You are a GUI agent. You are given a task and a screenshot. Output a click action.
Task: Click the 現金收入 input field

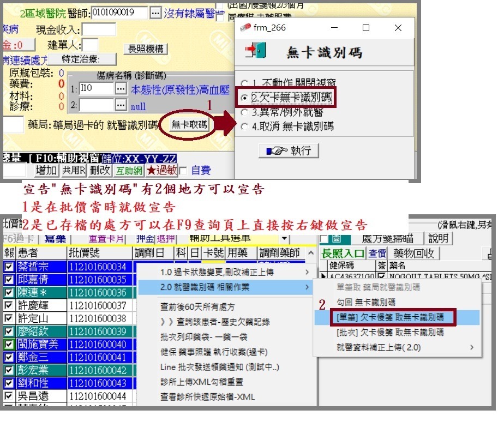point(99,29)
